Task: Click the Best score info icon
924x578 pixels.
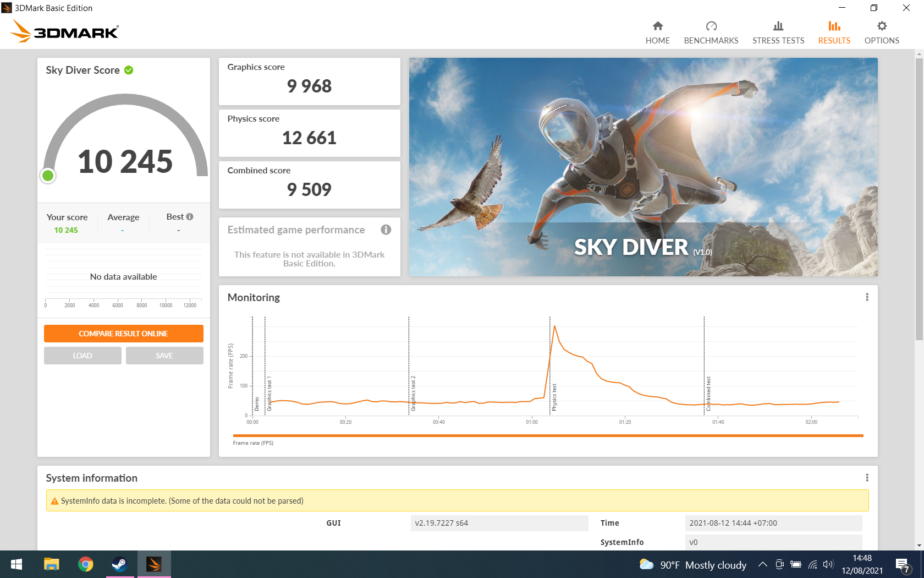Action: [x=190, y=217]
